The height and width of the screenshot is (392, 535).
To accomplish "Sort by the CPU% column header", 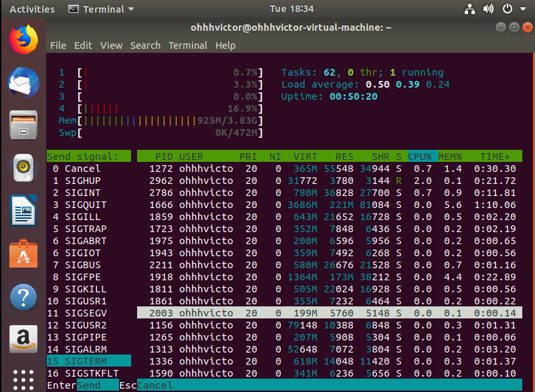I will pos(423,157).
